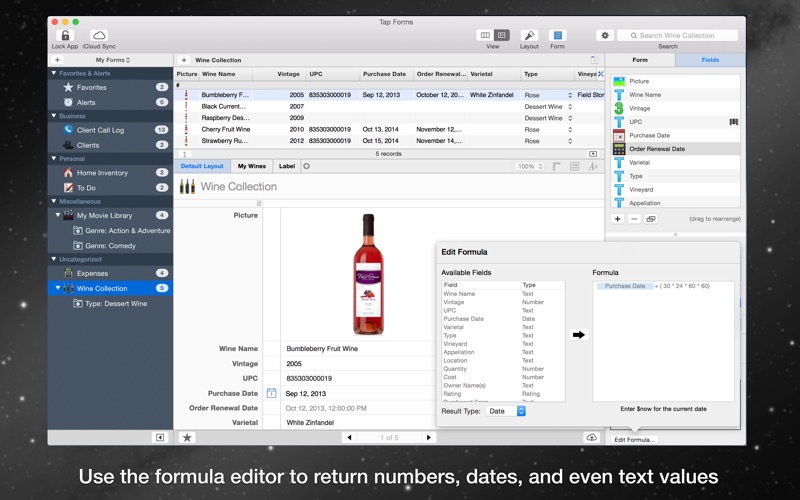The width and height of the screenshot is (800, 500).
Task: Click the Search Wine Collection field
Action: (678, 35)
